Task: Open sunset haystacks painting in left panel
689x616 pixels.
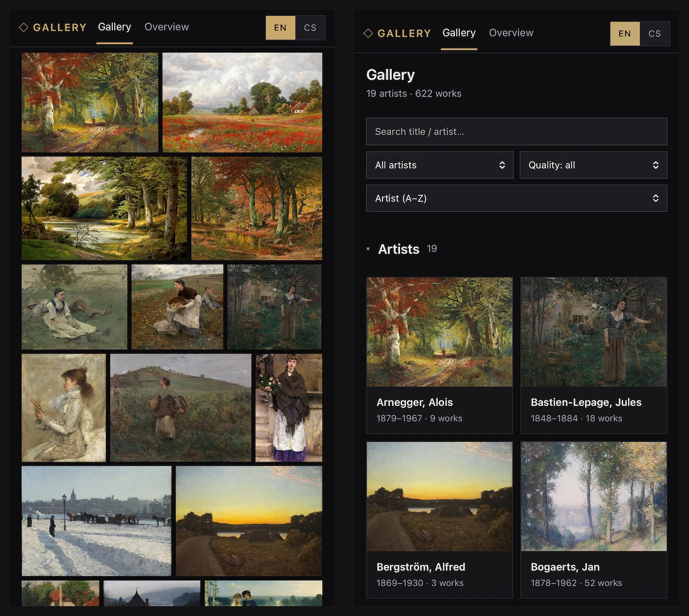Action: pyautogui.click(x=249, y=521)
